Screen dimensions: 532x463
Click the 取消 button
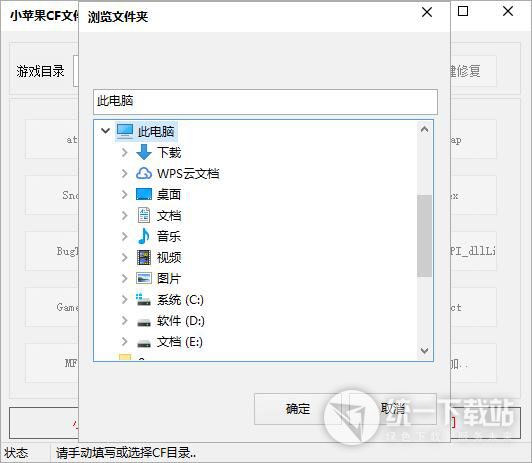click(x=393, y=409)
